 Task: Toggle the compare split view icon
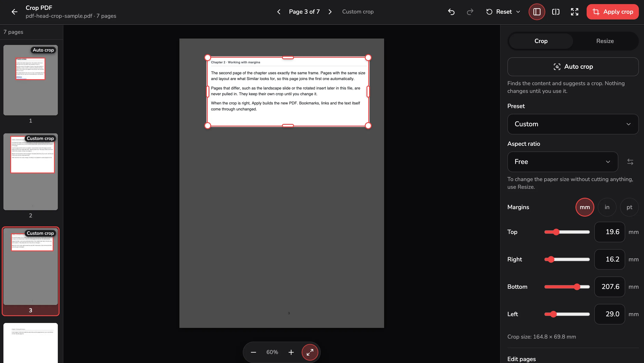(556, 12)
